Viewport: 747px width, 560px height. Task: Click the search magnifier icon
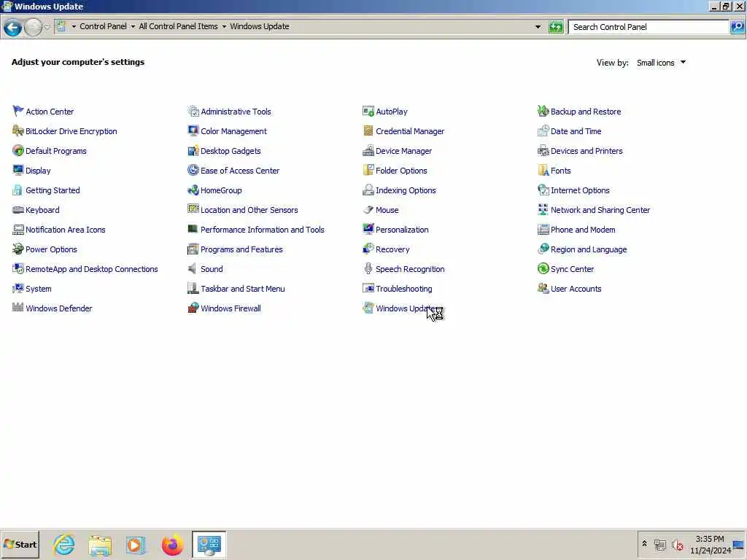point(738,27)
